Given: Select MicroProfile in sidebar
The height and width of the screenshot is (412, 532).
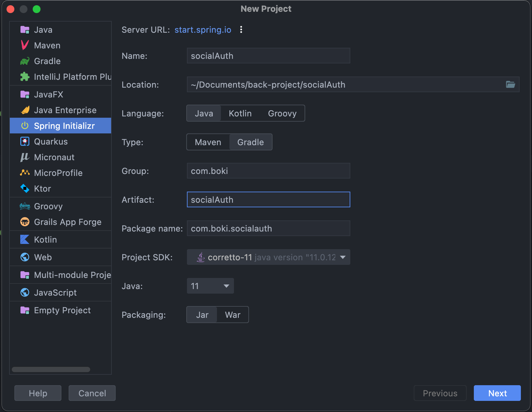Looking at the screenshot, I should click(60, 173).
